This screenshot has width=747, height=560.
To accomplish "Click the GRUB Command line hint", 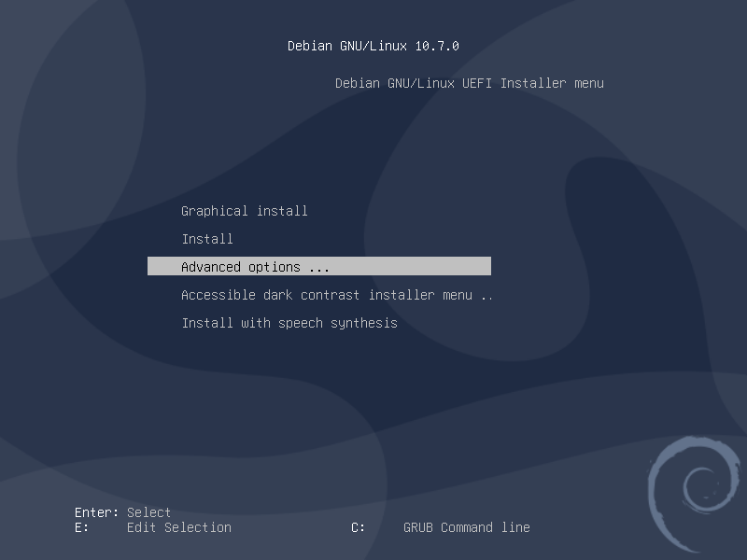I will click(466, 527).
